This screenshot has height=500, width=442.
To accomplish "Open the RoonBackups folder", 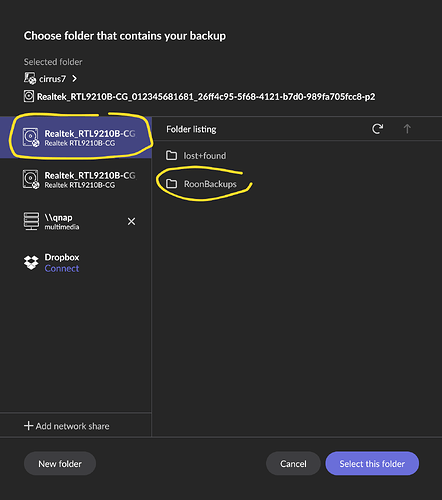I will pos(210,184).
